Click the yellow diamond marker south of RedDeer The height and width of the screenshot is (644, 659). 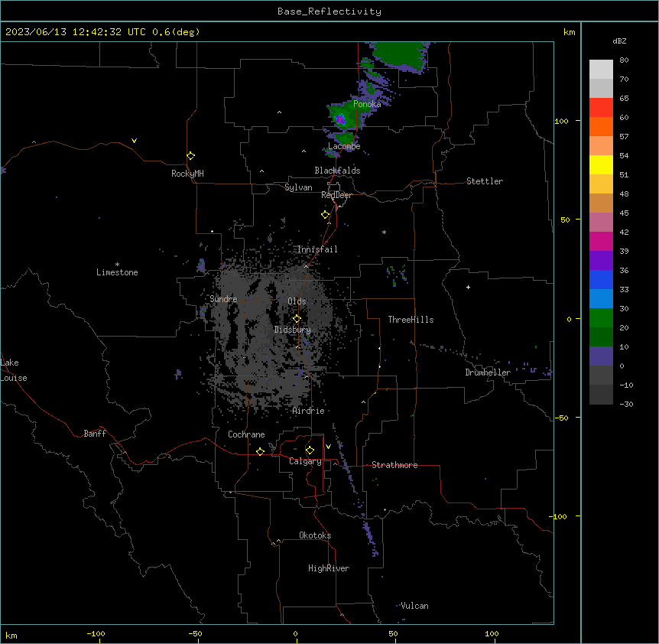pyautogui.click(x=325, y=215)
